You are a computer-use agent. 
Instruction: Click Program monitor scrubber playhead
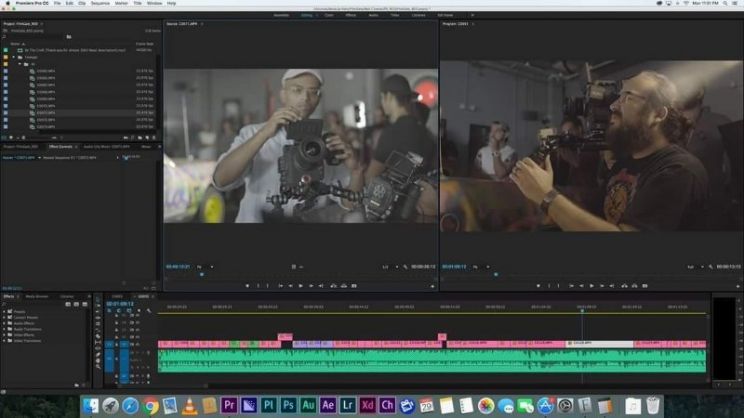tap(496, 274)
